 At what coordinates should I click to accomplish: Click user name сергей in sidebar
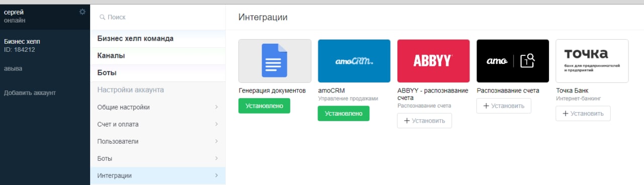(14, 12)
